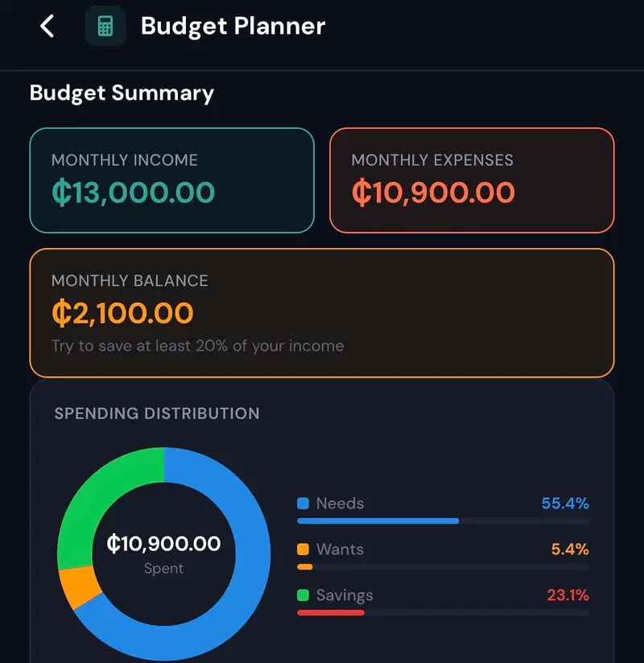Tap the Budget Planner title

click(233, 27)
